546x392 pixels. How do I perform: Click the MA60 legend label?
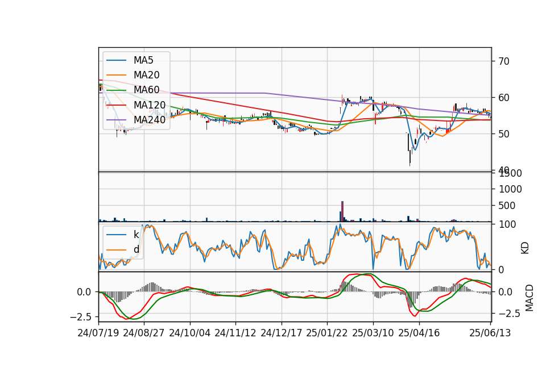(146, 90)
